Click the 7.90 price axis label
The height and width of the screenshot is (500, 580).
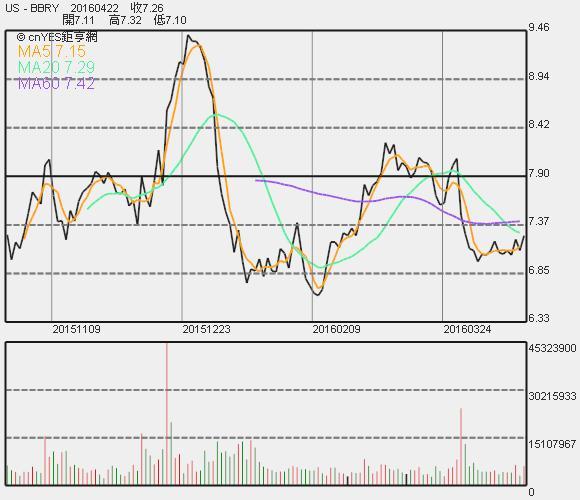click(539, 173)
